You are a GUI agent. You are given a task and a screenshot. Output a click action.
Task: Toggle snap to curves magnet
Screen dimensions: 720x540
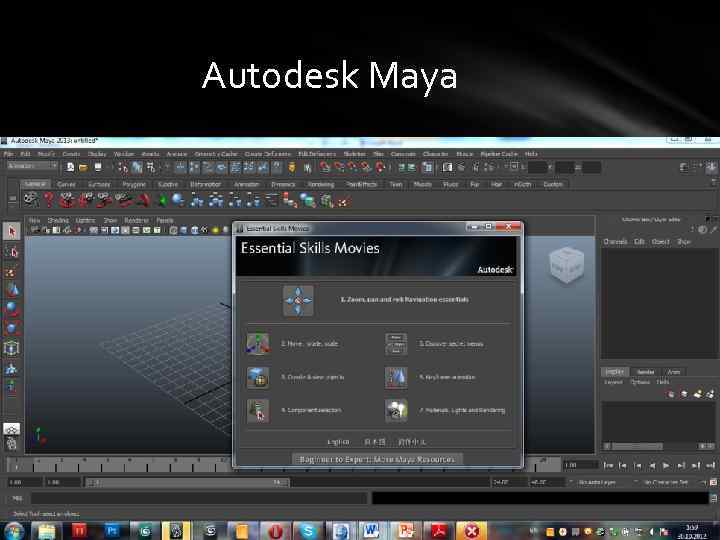pos(339,168)
